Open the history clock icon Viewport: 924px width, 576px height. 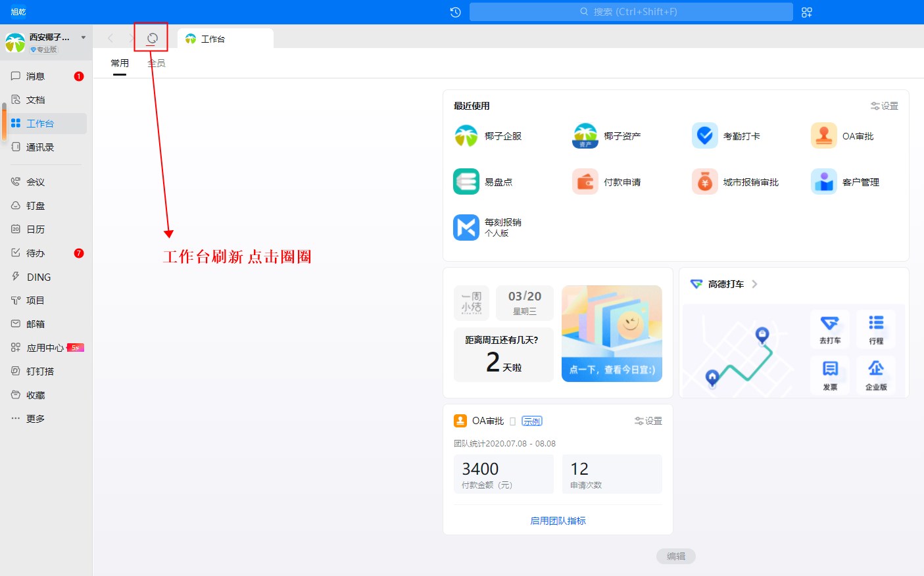tap(455, 12)
